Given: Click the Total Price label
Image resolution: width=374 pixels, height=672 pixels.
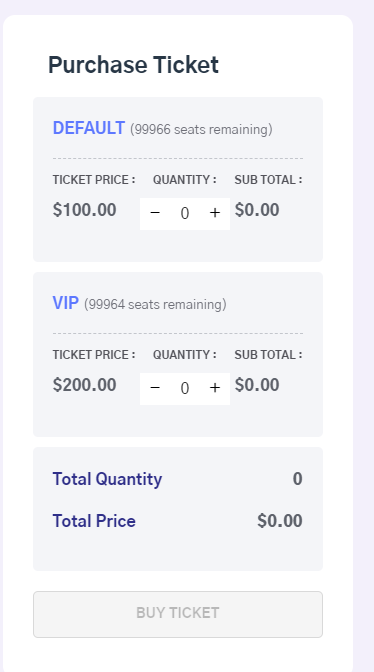Looking at the screenshot, I should click(x=94, y=521).
